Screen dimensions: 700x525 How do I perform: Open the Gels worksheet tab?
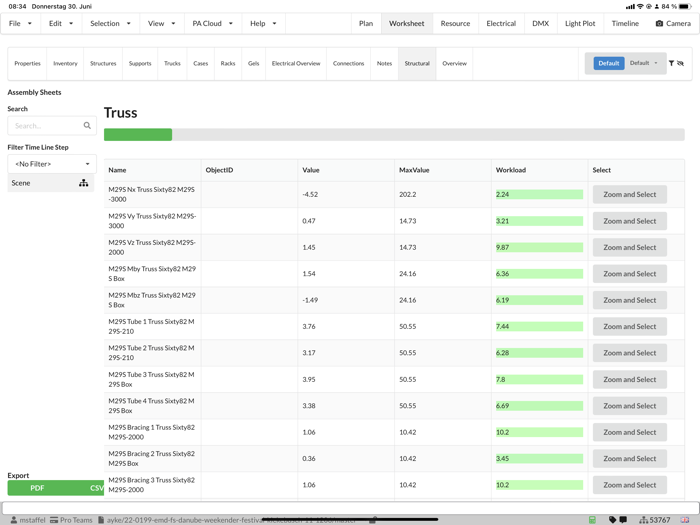pyautogui.click(x=254, y=63)
